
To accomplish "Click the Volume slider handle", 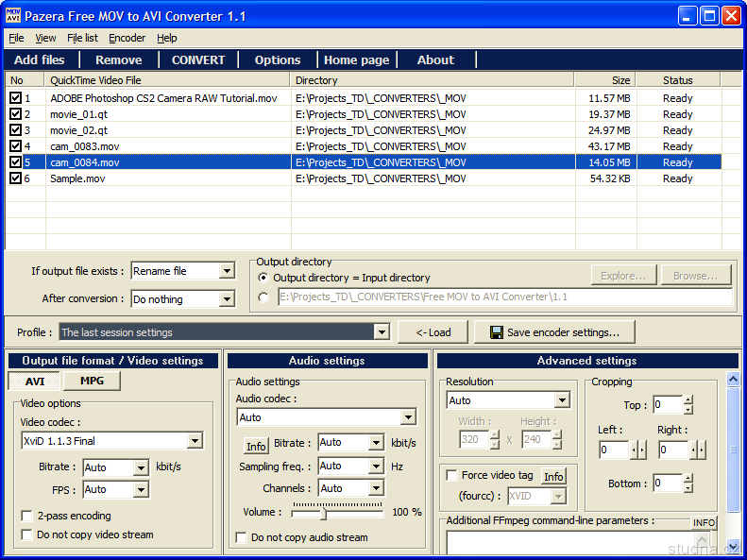I will (323, 513).
